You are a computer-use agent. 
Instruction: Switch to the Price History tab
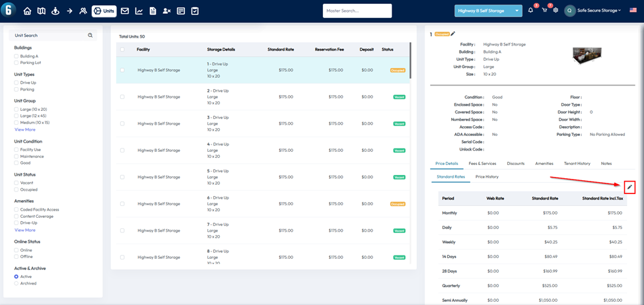(x=487, y=177)
